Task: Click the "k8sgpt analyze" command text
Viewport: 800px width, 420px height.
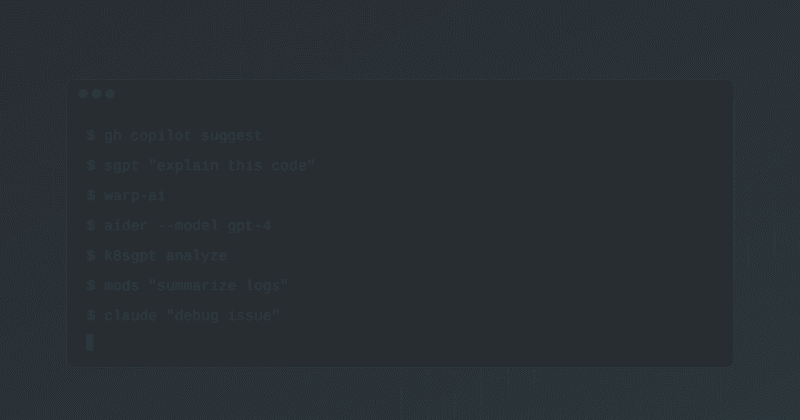Action: 165,256
